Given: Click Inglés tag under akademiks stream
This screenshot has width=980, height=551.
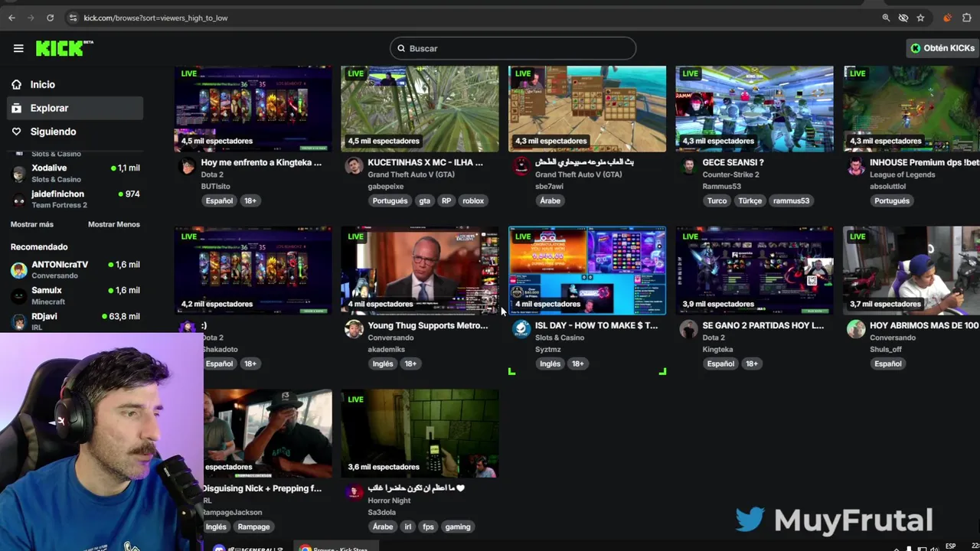Looking at the screenshot, I should [383, 364].
